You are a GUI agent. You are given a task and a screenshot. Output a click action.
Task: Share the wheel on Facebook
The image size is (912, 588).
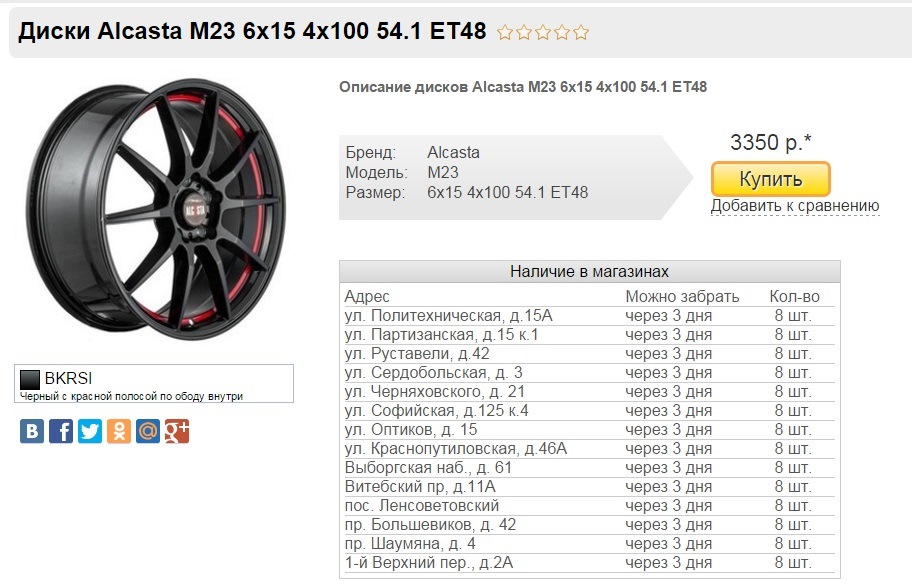(61, 431)
